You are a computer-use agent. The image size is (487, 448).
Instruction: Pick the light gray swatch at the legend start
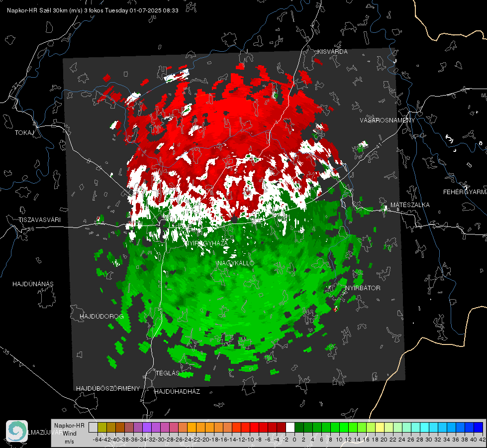point(93,427)
